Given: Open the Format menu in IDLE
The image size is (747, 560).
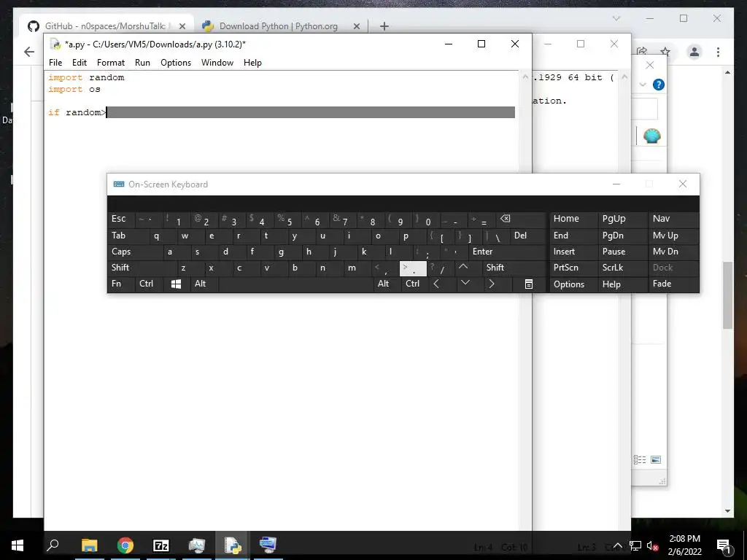Looking at the screenshot, I should (x=111, y=63).
